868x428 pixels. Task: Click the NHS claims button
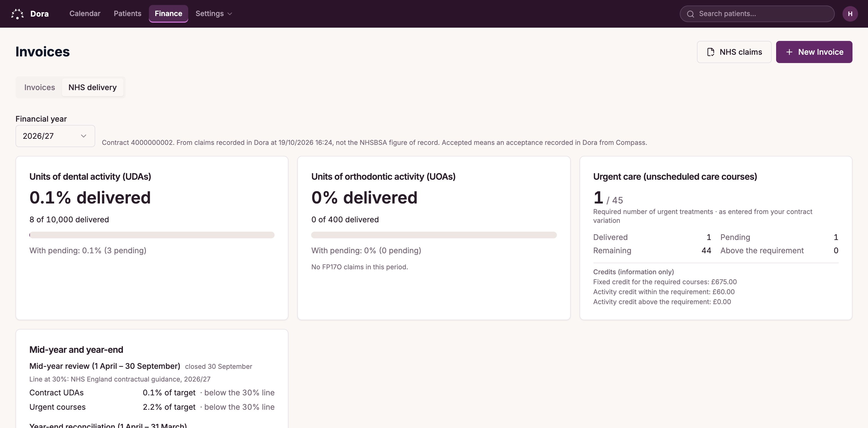point(734,52)
